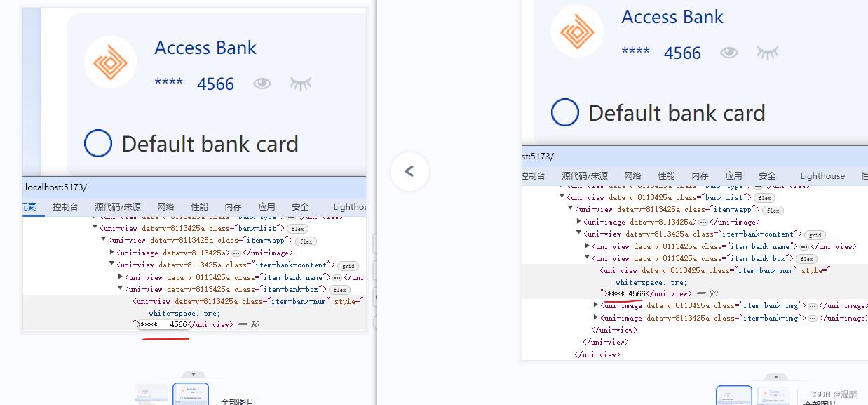Image resolution: width=868 pixels, height=405 pixels.
Task: Open the Lighthouse tab in right DevTools
Action: 822,176
